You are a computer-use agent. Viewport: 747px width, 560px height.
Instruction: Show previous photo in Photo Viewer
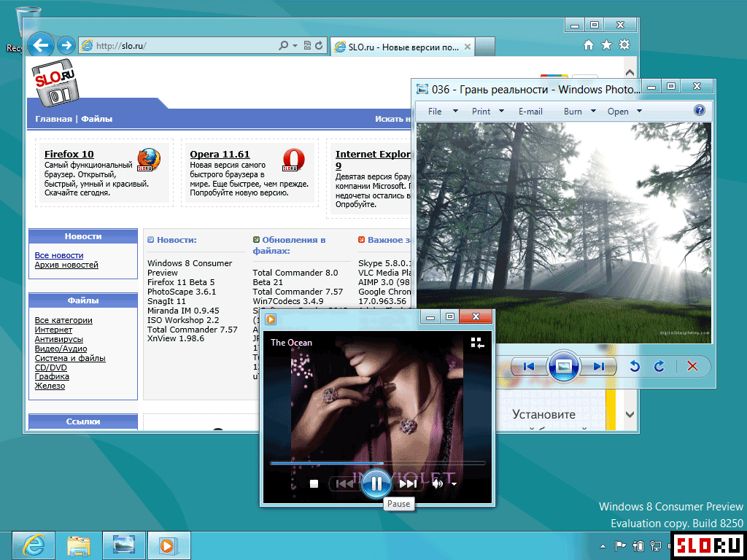coord(529,366)
